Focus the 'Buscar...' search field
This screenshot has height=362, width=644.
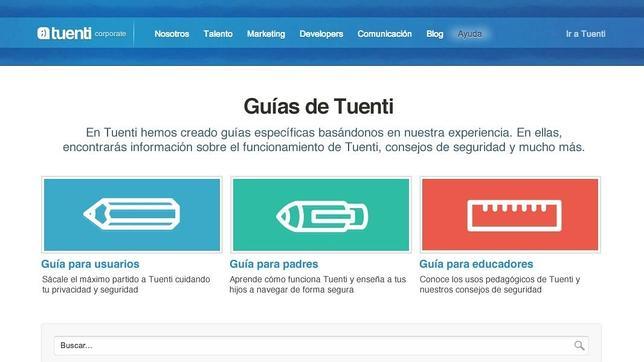click(x=321, y=346)
